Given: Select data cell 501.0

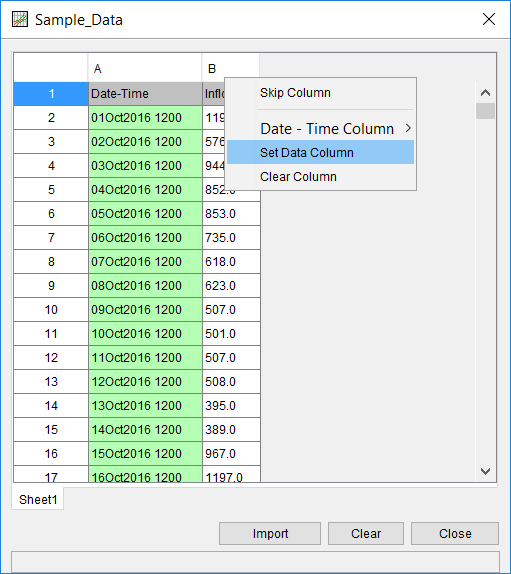Looking at the screenshot, I should [x=231, y=333].
